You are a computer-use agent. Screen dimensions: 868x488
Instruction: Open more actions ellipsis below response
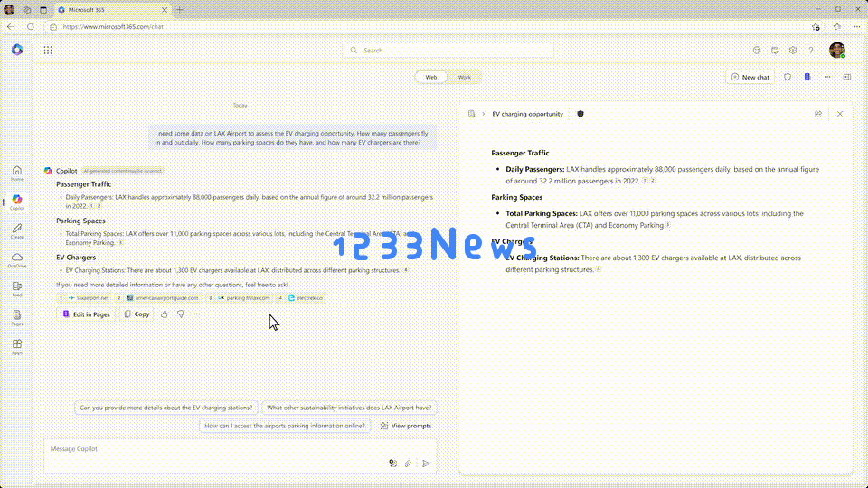coord(197,314)
